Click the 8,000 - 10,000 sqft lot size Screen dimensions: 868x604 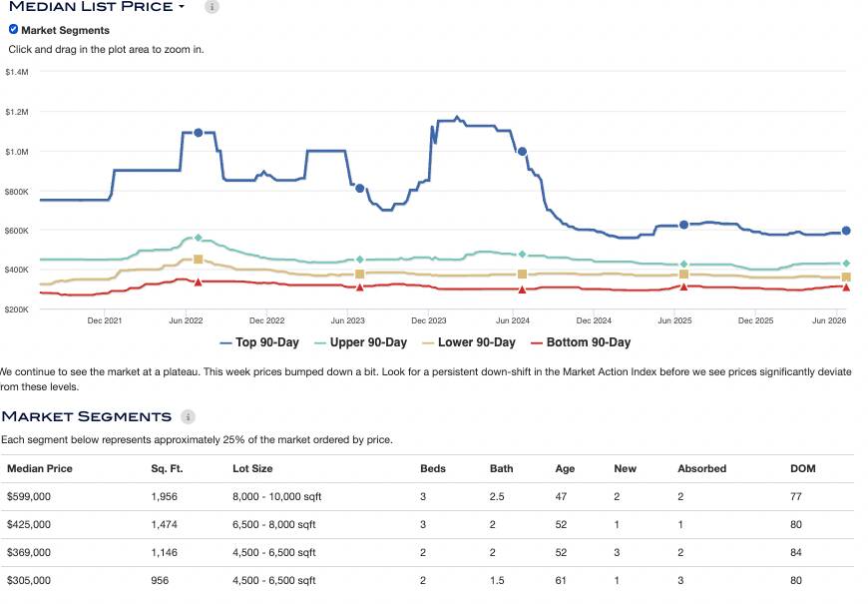pos(276,496)
